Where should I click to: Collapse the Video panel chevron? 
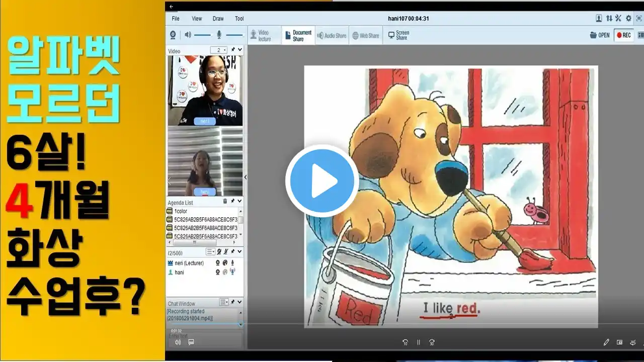(x=240, y=50)
